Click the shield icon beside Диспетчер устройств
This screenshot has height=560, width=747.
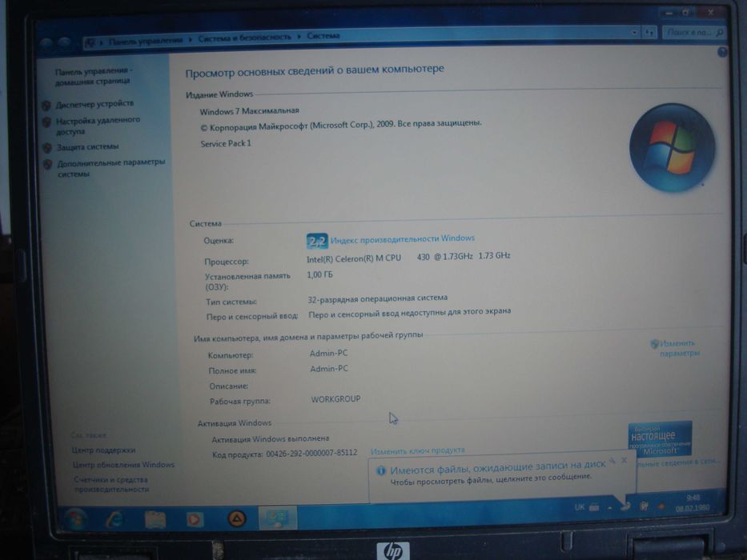46,106
